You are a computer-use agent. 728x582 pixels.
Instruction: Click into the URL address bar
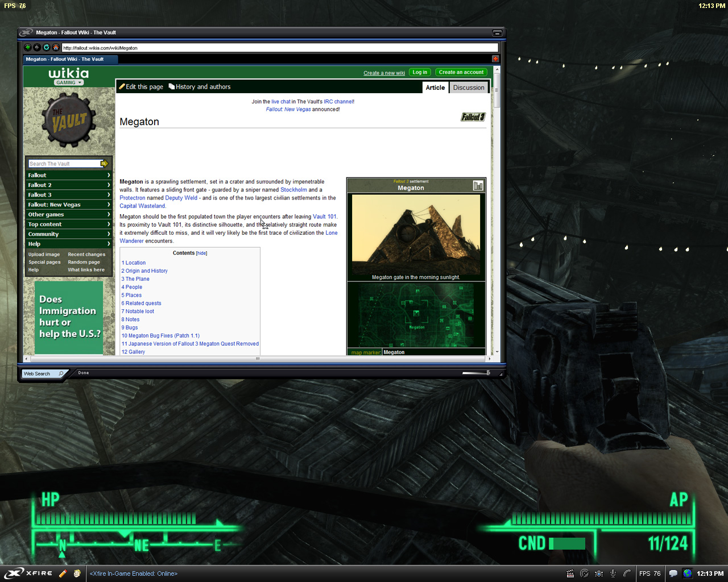pyautogui.click(x=280, y=48)
